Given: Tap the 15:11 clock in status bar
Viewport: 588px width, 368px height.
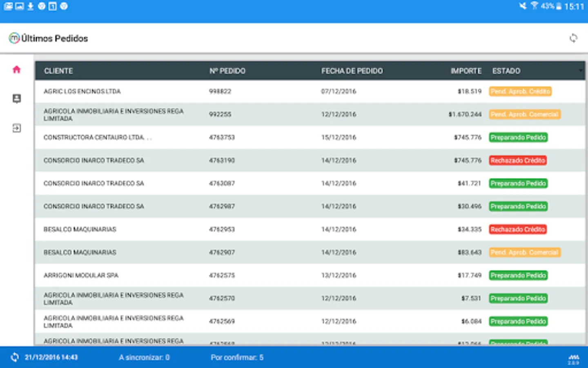Looking at the screenshot, I should [575, 6].
